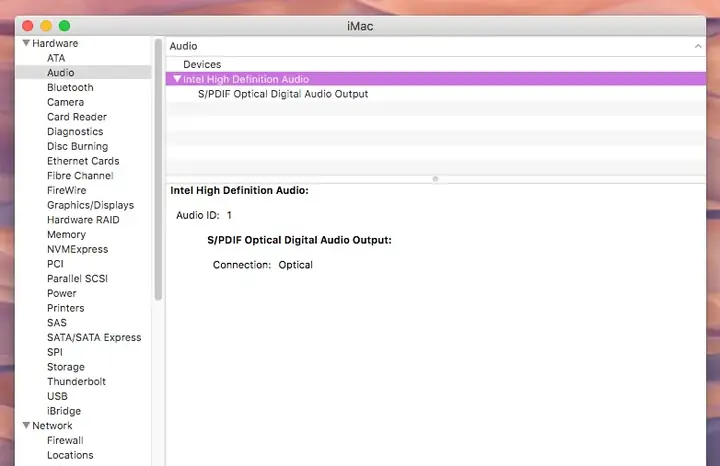Open Card Reader details
This screenshot has width=720, height=466.
coord(77,117)
